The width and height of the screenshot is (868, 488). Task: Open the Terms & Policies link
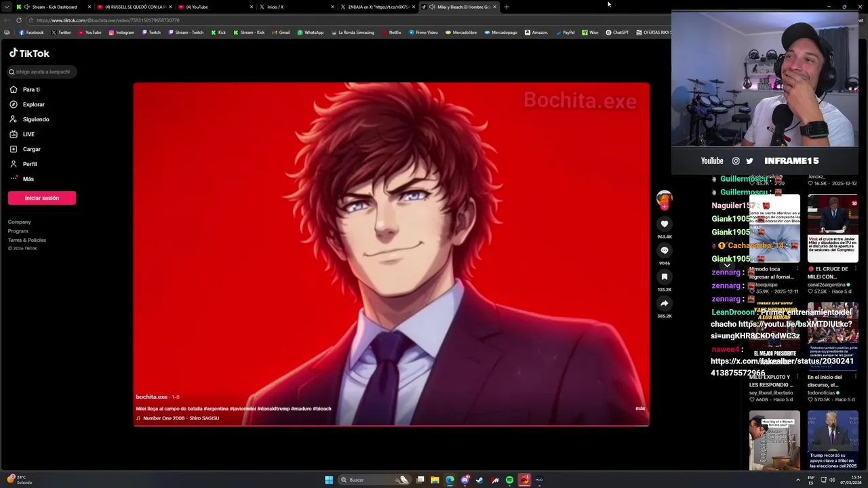tap(27, 240)
